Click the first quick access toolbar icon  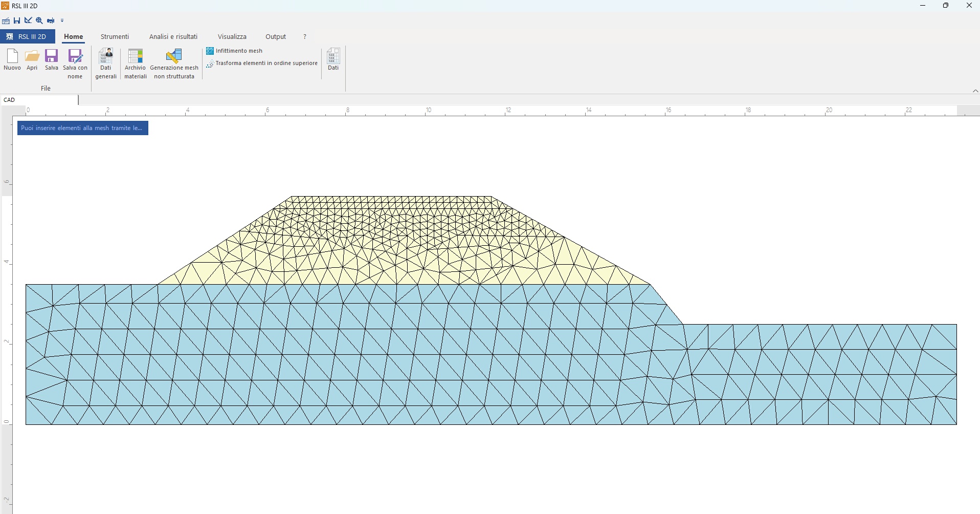[x=6, y=20]
